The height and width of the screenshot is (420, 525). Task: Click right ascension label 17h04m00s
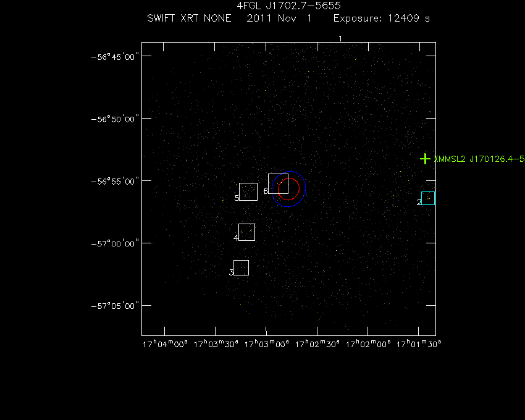coord(165,344)
